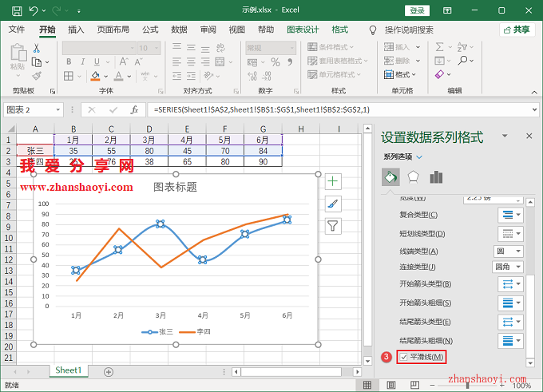Click the formula bar SERIES text
Screen dimensions: 543x392
pyautogui.click(x=262, y=109)
